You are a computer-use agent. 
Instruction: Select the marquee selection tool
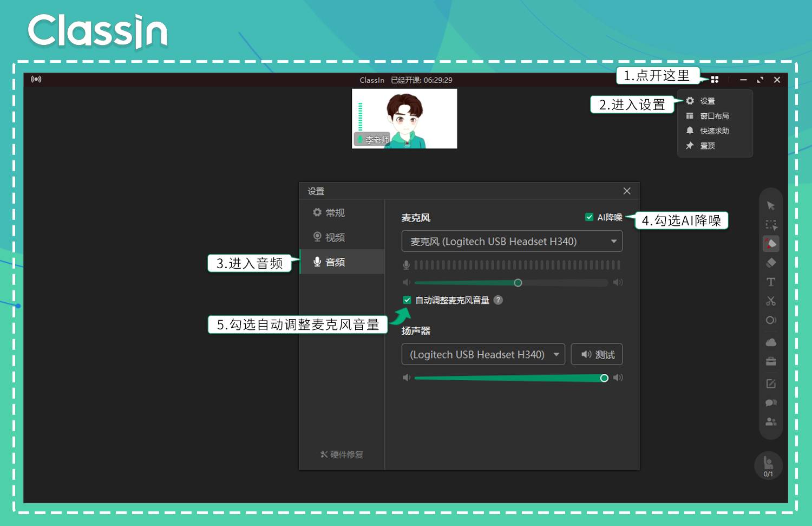[771, 225]
